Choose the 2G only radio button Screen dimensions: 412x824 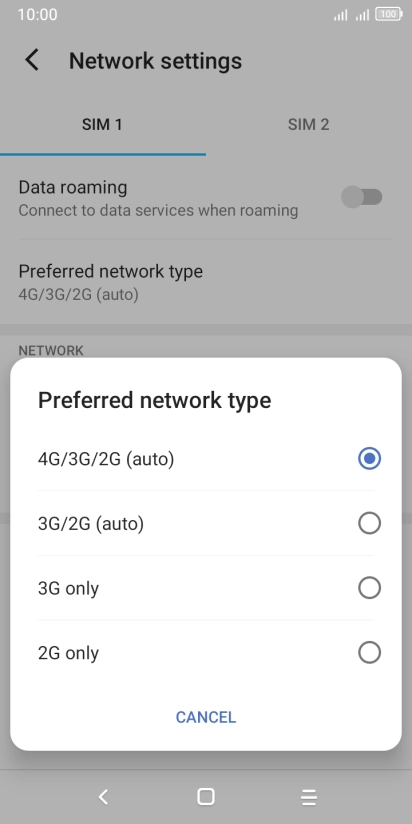369,653
